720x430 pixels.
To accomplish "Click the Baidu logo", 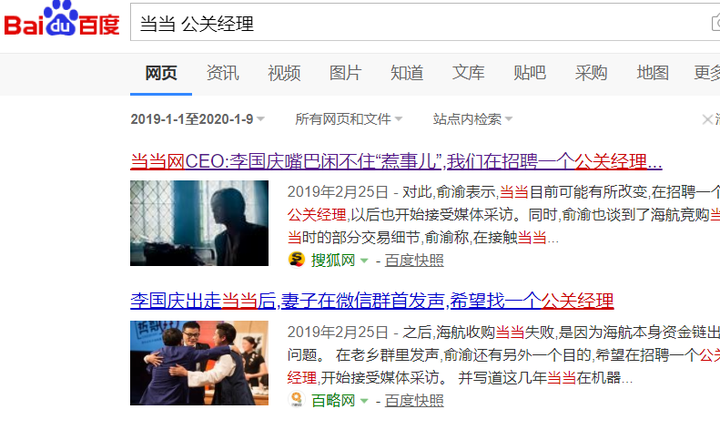I will (62, 19).
